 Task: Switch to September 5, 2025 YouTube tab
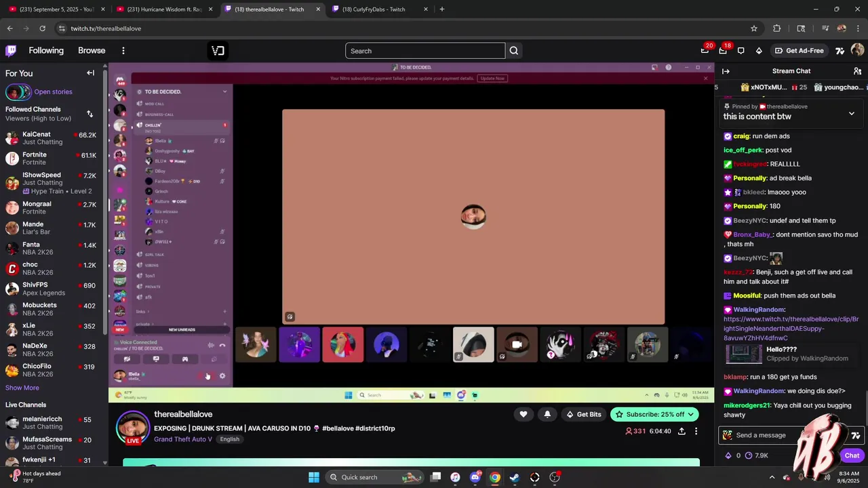tap(56, 9)
